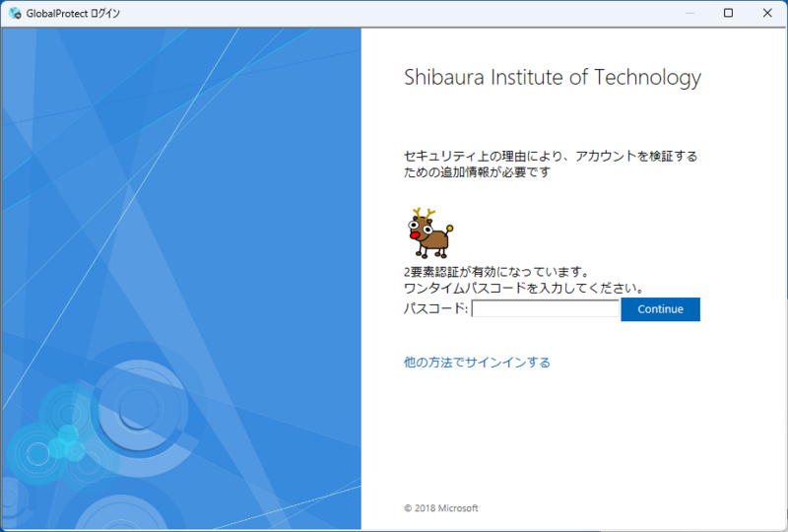Click the 2要素認証が有効になっています text

[x=496, y=272]
